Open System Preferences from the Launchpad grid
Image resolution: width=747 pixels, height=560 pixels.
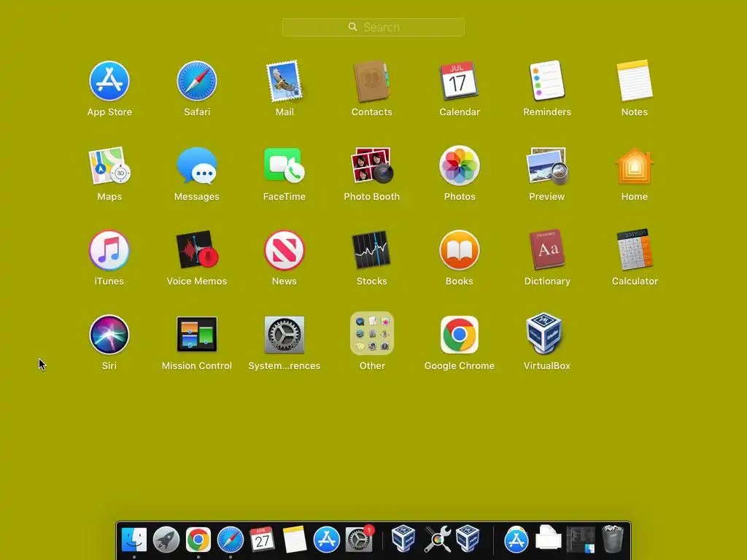coord(285,335)
